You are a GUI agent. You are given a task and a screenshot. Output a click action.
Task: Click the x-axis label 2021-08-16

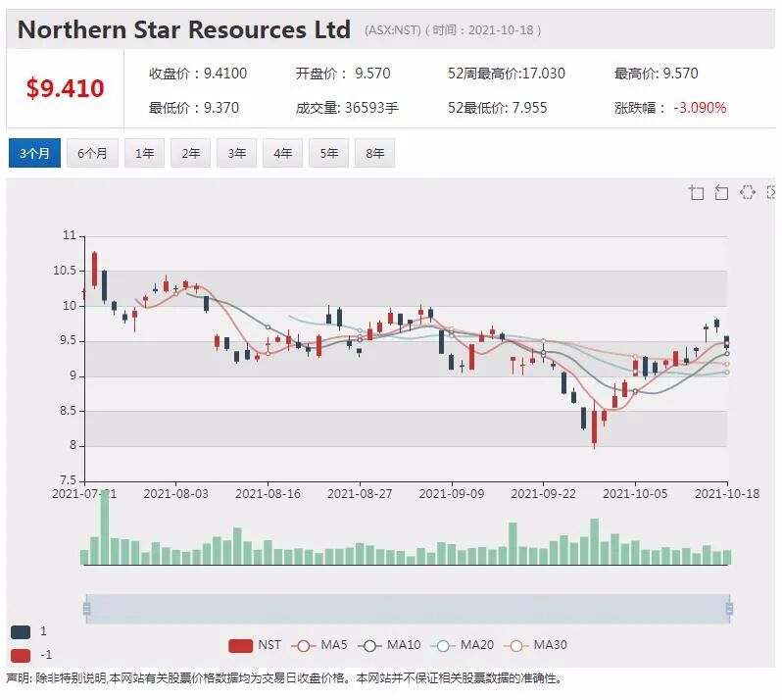pos(268,494)
